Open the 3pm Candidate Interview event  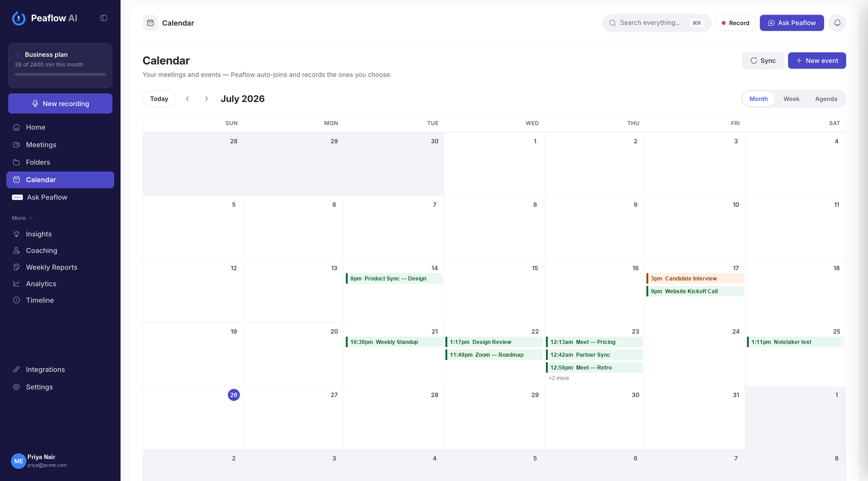coord(695,279)
